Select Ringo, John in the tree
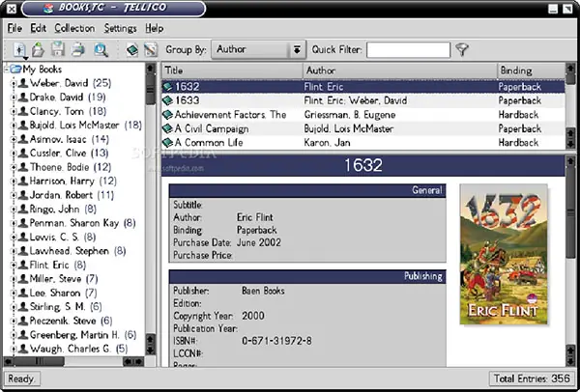The width and height of the screenshot is (580, 392). 63,210
